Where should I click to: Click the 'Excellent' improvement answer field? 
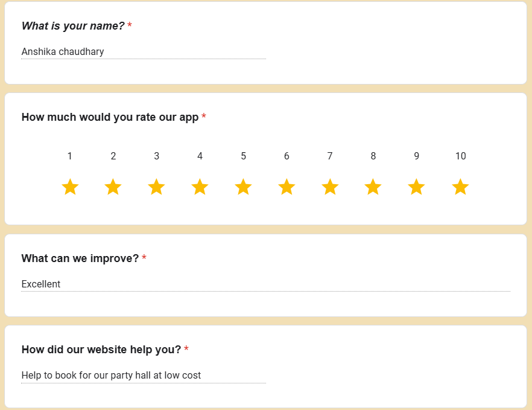click(265, 284)
